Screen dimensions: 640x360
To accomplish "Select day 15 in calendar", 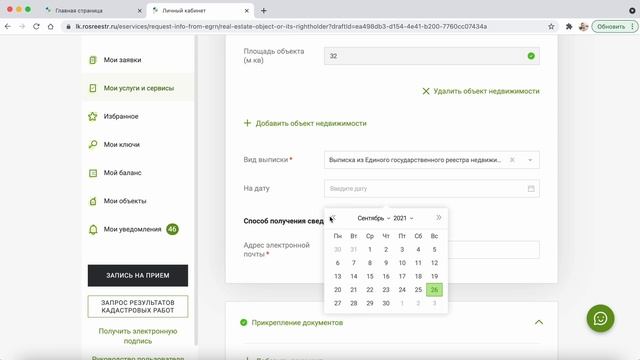I will (370, 276).
